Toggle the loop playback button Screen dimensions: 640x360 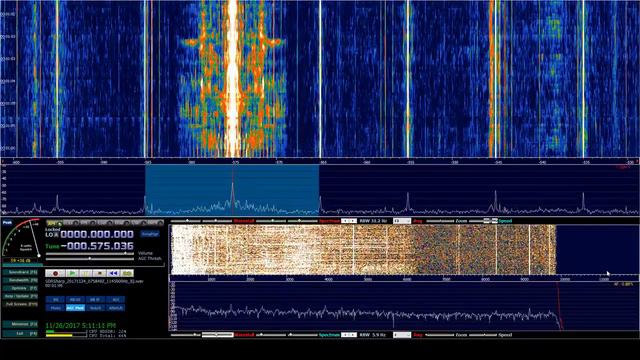coord(127,273)
